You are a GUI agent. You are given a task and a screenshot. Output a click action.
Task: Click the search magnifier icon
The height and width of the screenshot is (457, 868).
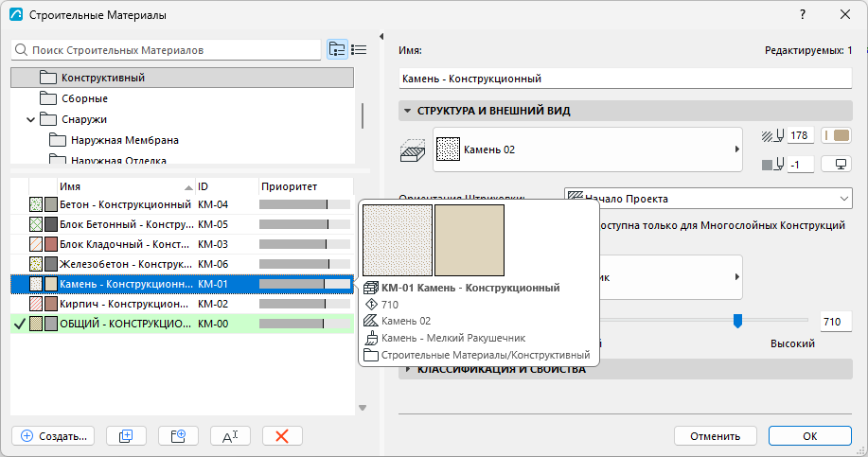pos(21,50)
